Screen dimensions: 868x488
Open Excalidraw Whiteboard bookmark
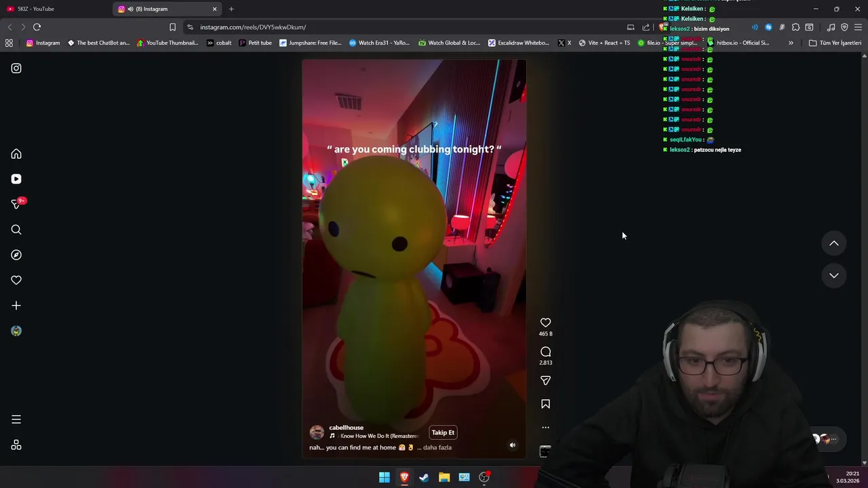tap(519, 43)
